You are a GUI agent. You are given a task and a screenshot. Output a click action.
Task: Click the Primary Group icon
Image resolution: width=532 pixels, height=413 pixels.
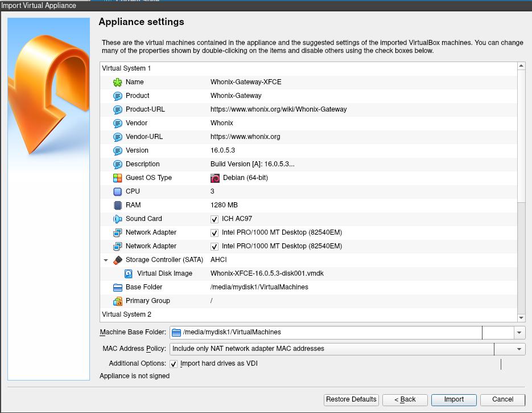pyautogui.click(x=118, y=301)
